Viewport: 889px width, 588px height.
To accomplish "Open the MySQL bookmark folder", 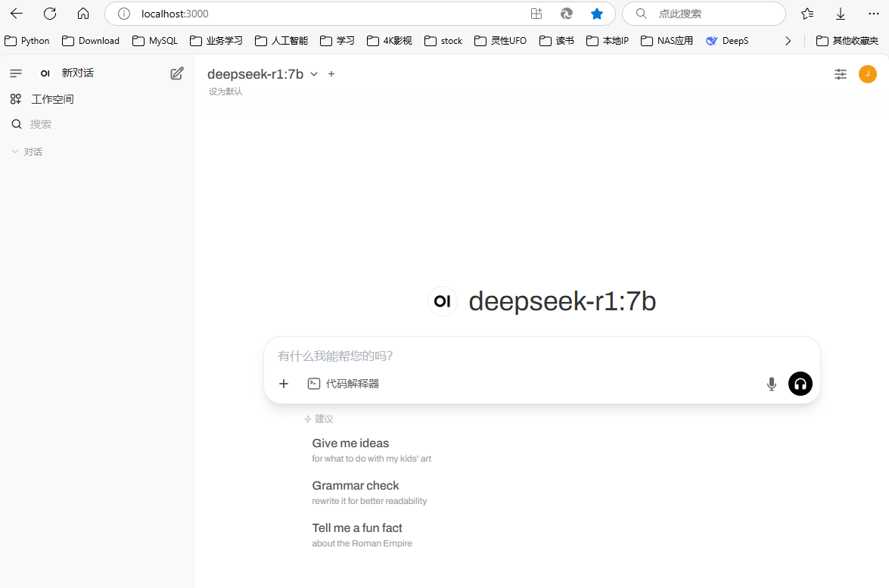I will coord(155,41).
